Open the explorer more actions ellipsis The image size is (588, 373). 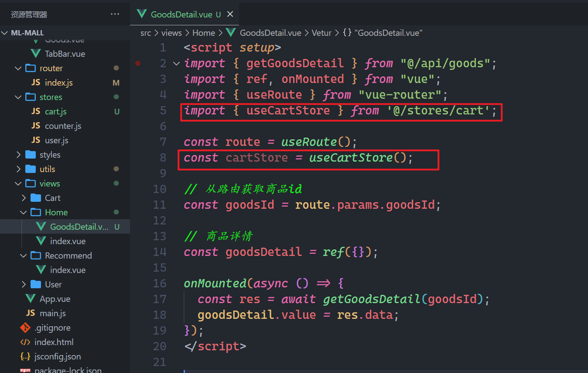coord(115,14)
